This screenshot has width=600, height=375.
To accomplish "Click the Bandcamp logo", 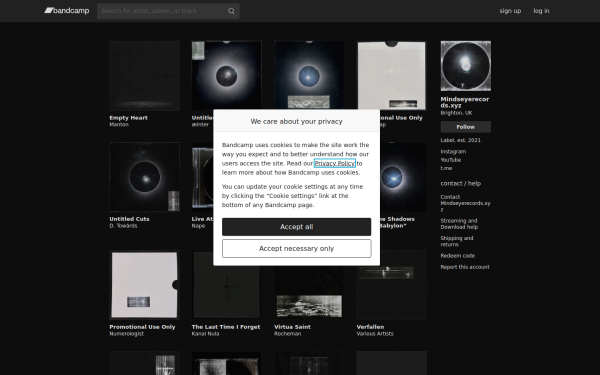I will [67, 11].
